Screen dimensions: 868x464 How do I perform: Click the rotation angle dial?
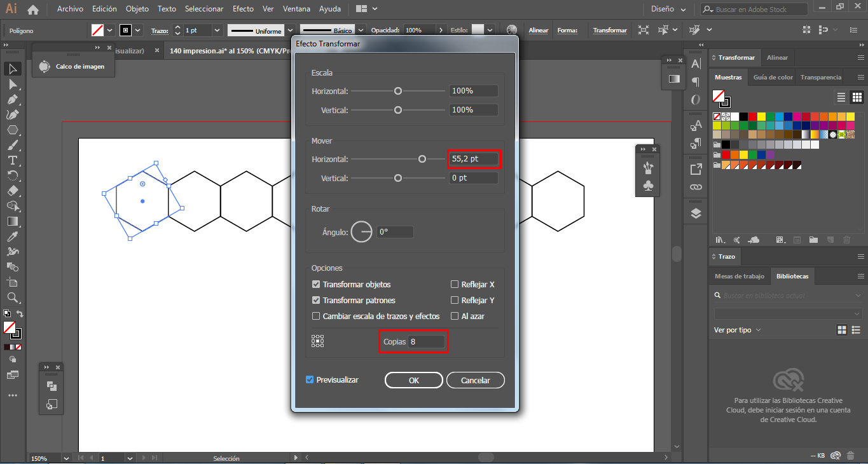[362, 232]
